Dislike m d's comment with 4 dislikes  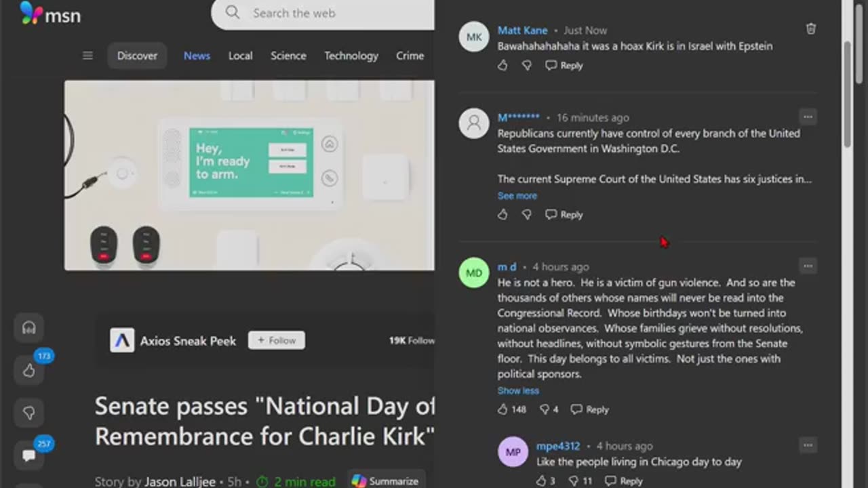tap(549, 409)
